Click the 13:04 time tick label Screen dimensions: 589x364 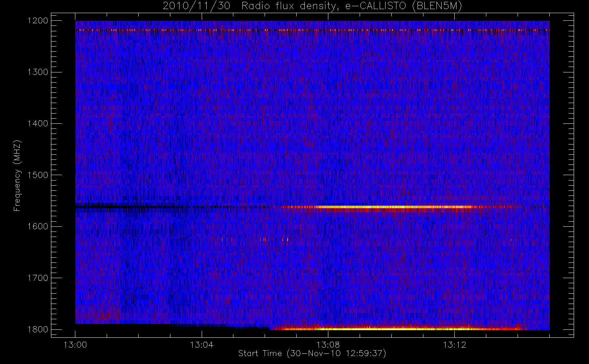point(202,345)
